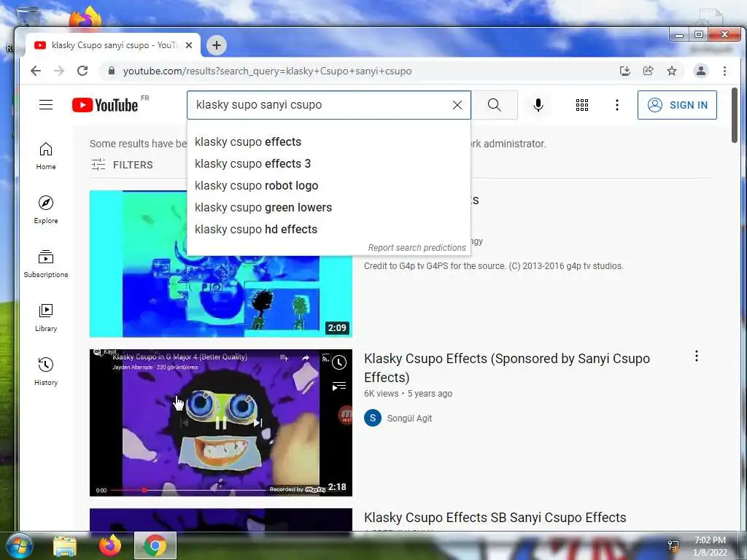
Task: Choose suggestion 'klasky csupo hd effects'
Action: (329, 230)
